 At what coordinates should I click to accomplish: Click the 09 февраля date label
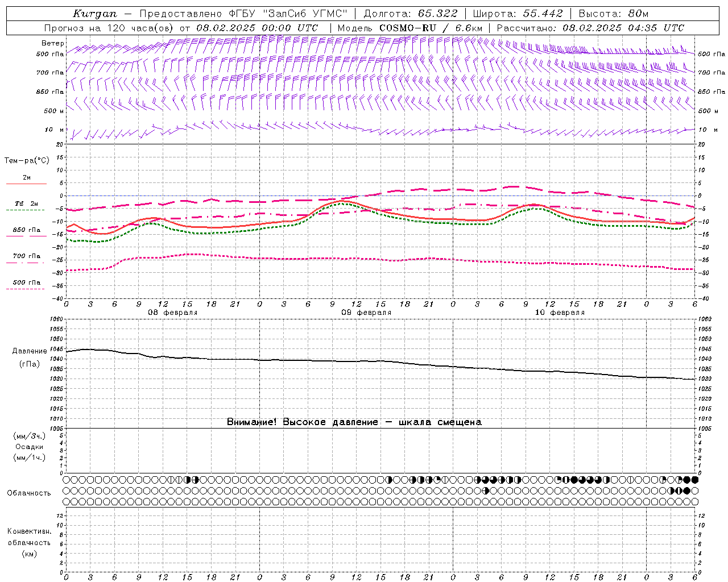click(x=366, y=313)
